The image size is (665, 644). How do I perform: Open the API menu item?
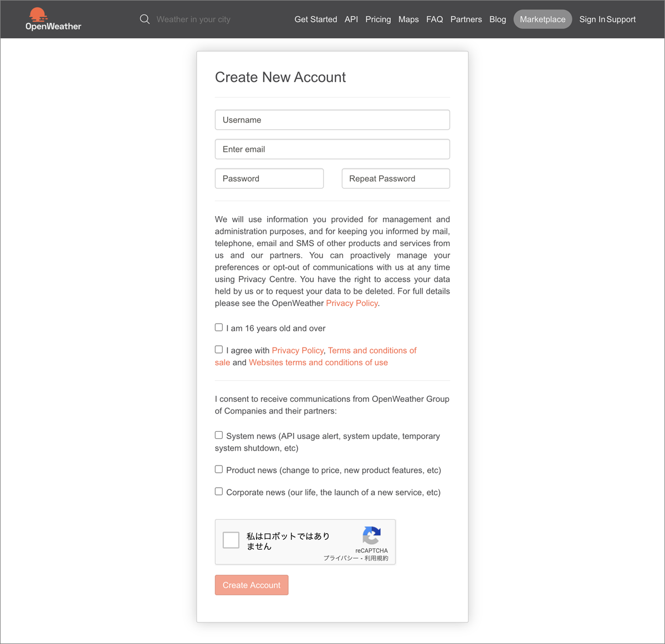351,19
